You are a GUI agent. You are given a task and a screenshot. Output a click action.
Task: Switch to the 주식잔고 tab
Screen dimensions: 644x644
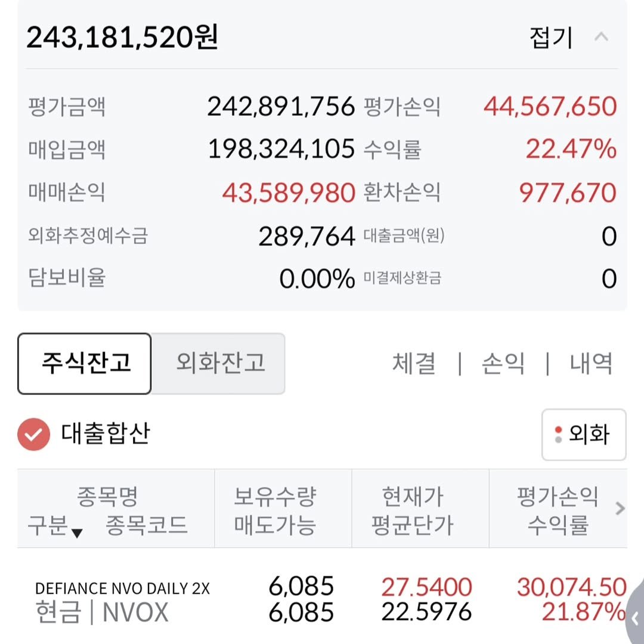pyautogui.click(x=85, y=363)
